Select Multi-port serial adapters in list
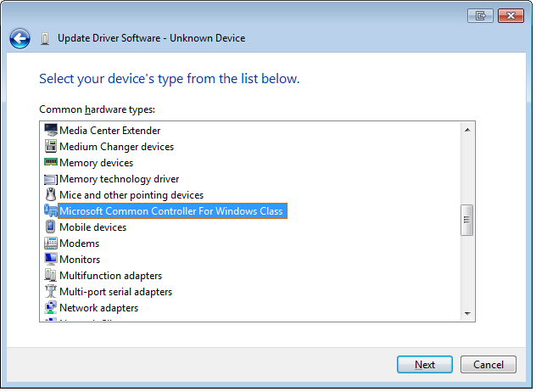The width and height of the screenshot is (536, 392). [x=115, y=292]
